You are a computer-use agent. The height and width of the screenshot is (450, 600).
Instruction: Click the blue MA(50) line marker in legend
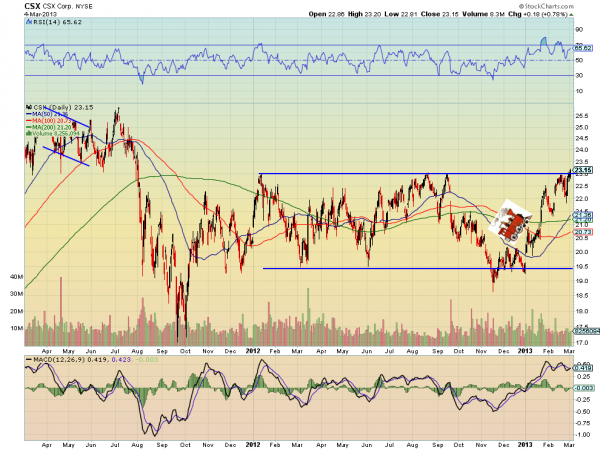tap(29, 114)
